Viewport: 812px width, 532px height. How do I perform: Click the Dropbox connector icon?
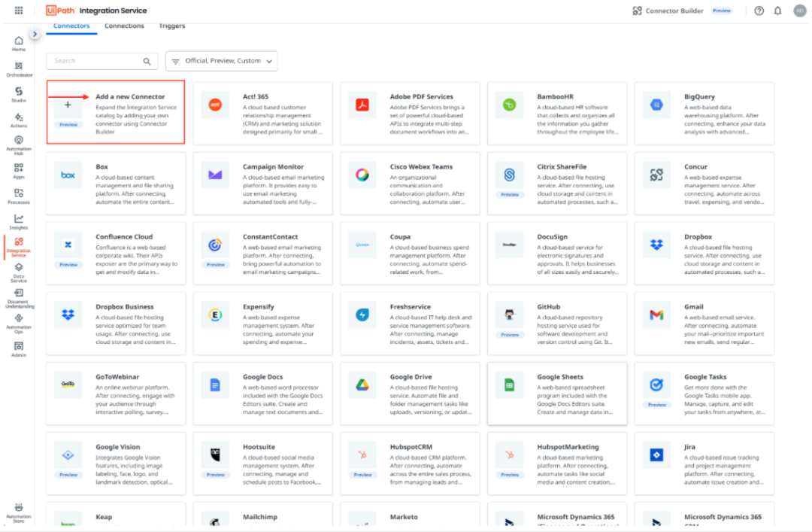pos(656,245)
